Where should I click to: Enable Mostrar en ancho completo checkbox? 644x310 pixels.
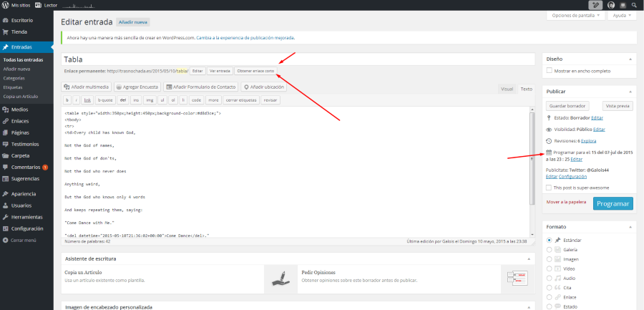click(x=549, y=71)
